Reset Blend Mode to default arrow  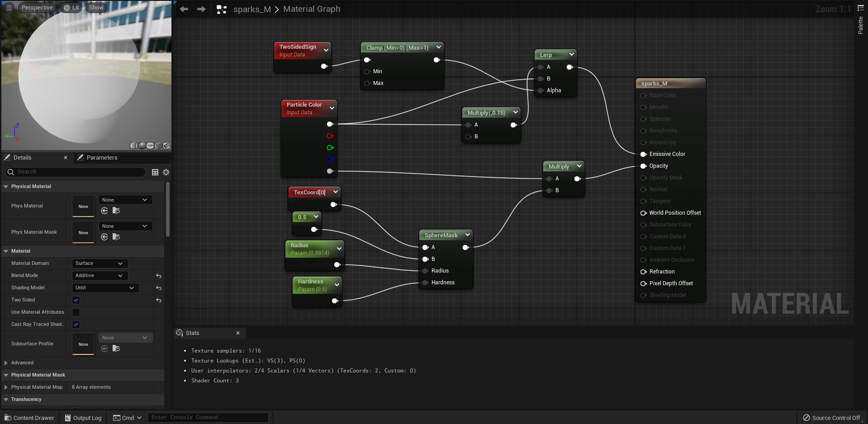159,276
